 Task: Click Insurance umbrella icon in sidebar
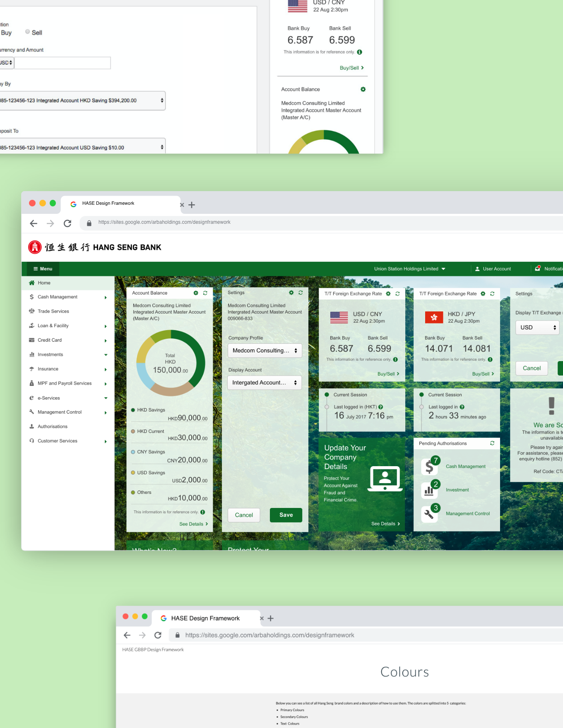(x=31, y=369)
